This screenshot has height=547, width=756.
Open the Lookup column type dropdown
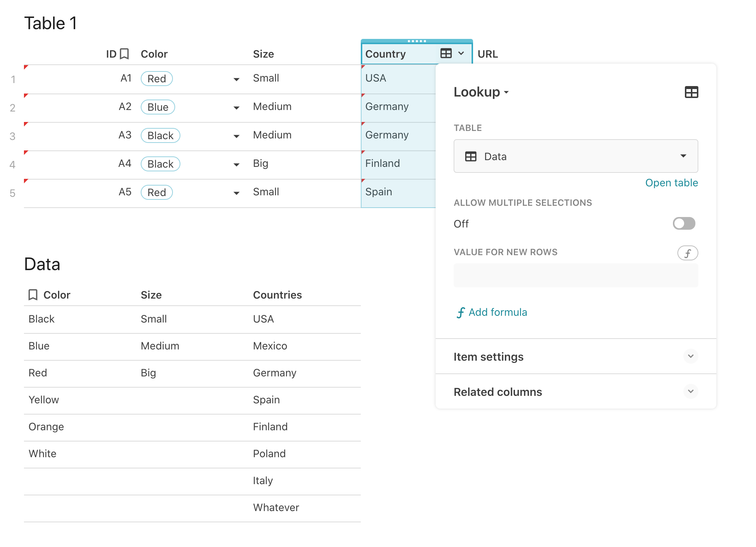tap(481, 92)
